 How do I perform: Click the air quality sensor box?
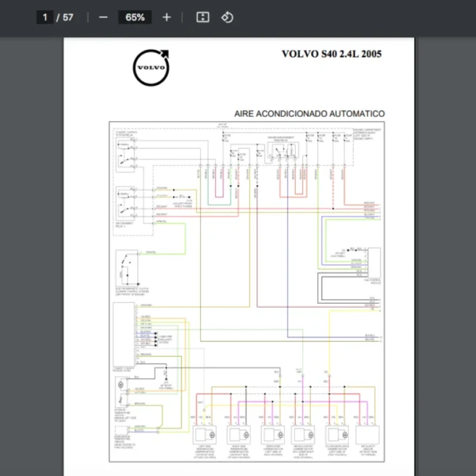click(370, 436)
